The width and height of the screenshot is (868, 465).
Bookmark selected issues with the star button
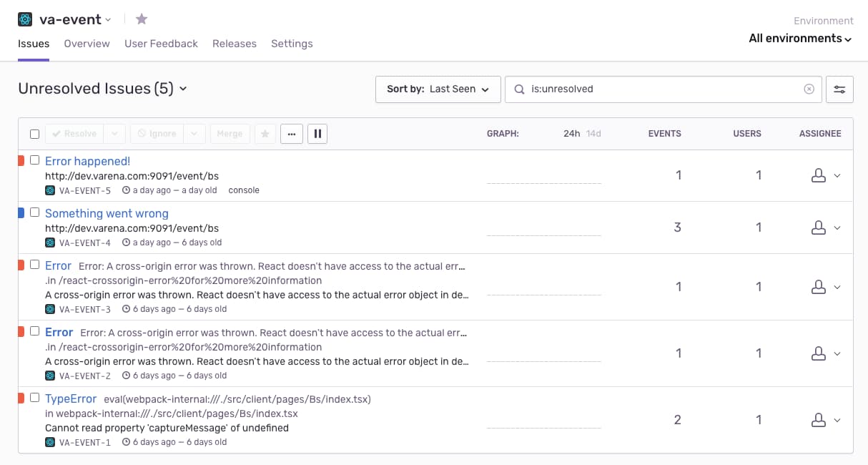265,134
